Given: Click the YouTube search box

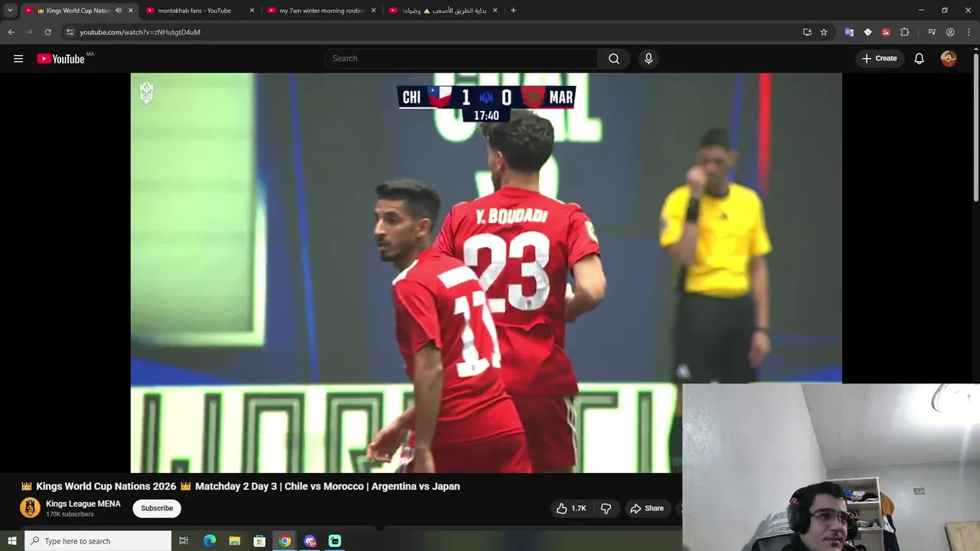Looking at the screenshot, I should click(x=461, y=58).
